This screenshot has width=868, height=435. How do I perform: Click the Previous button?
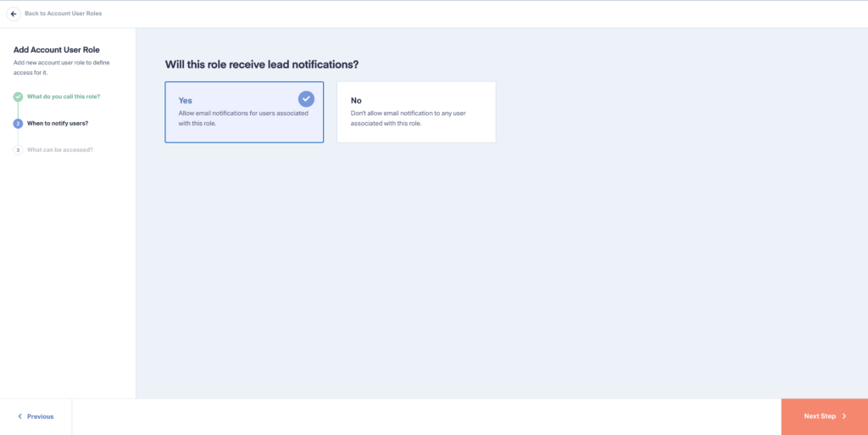coord(36,416)
